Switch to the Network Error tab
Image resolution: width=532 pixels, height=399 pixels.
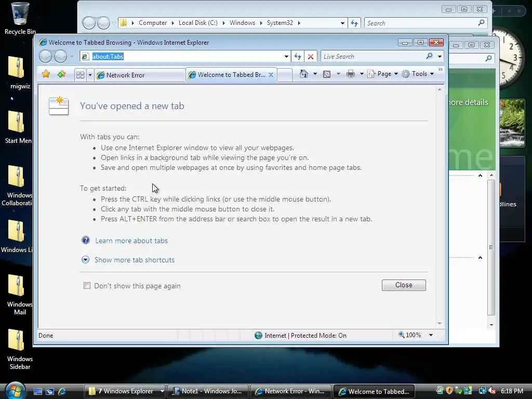139,75
